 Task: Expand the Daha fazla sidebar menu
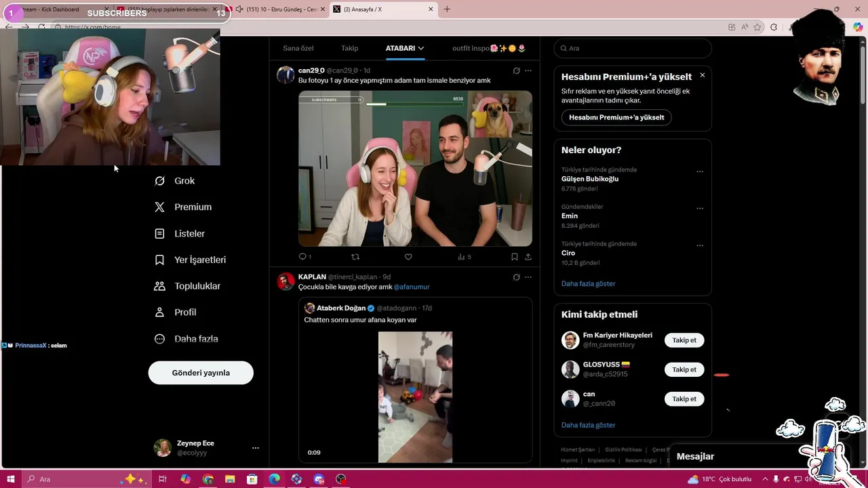pyautogui.click(x=186, y=339)
